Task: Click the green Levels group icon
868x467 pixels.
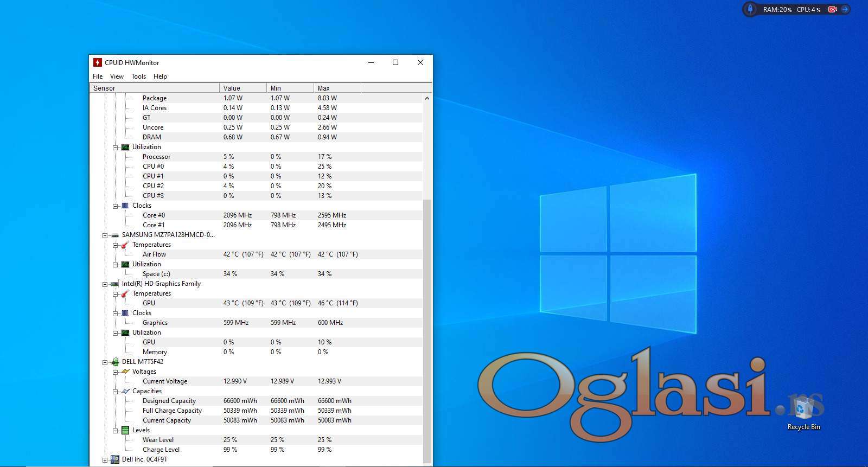Action: pyautogui.click(x=125, y=430)
